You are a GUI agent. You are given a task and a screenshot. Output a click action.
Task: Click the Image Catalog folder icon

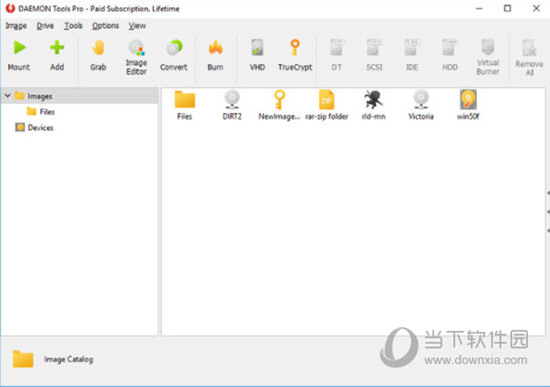tap(23, 359)
